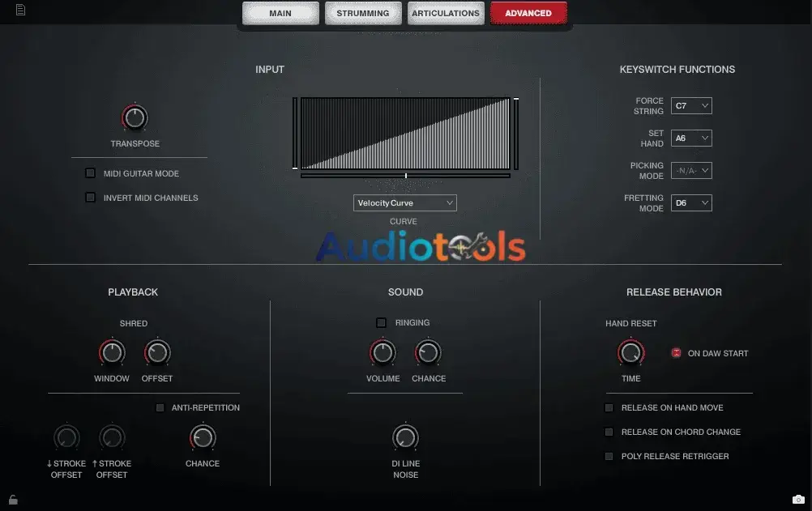Image resolution: width=812 pixels, height=511 pixels.
Task: Click the CURVE label under dropdown
Action: (404, 221)
